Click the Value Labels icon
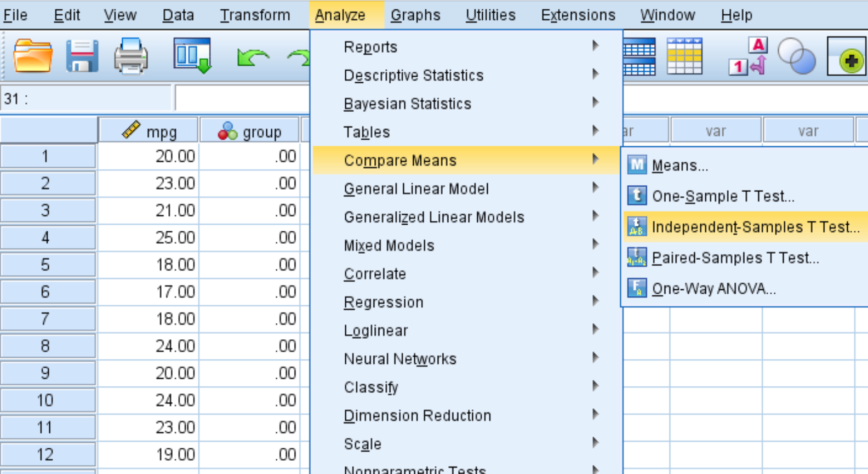Viewport: 868px width, 474px height. [749, 56]
